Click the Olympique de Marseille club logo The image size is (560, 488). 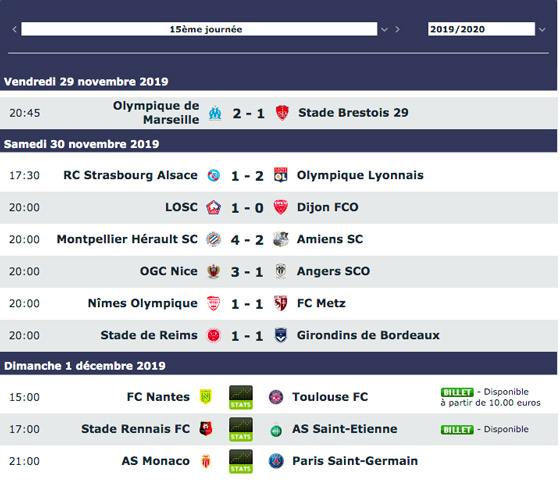pyautogui.click(x=215, y=113)
